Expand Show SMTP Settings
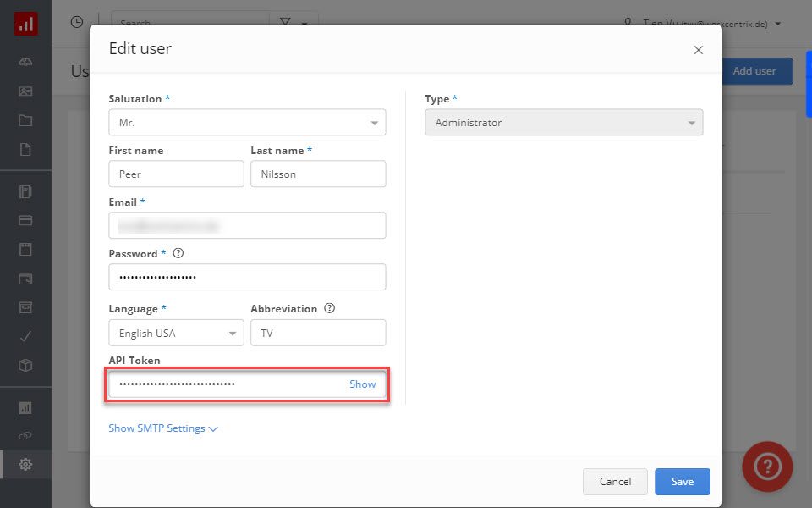The image size is (812, 508). tap(163, 428)
